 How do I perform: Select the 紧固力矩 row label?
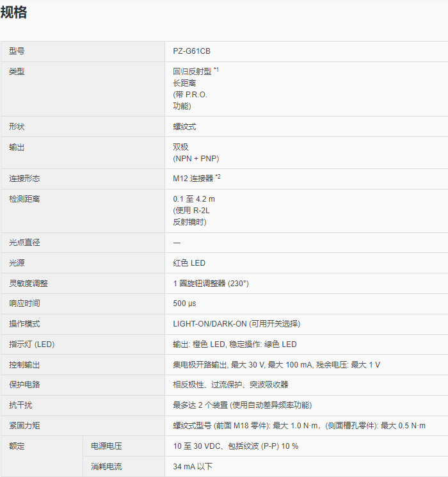coord(24,426)
